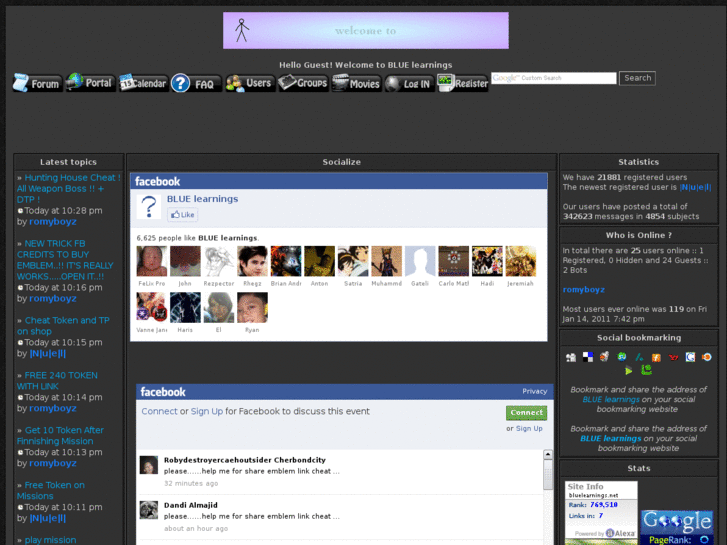
Task: Share via the green Technorati icon
Action: tap(646, 370)
